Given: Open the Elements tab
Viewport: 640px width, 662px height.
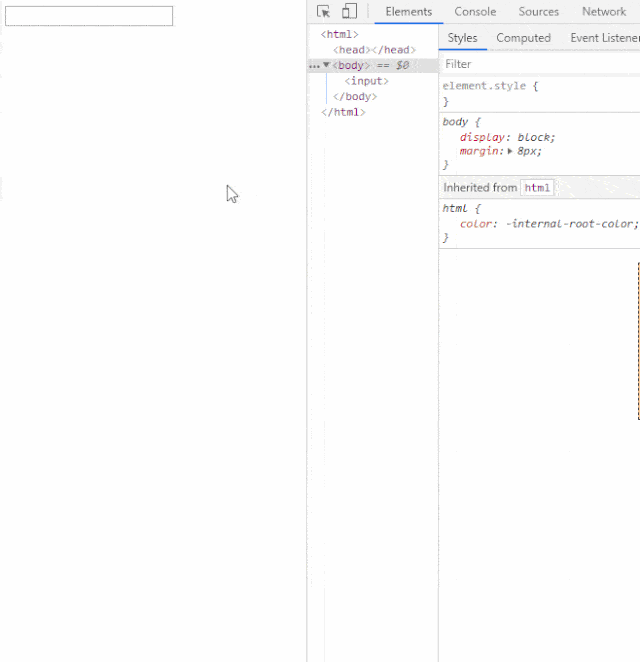Looking at the screenshot, I should [409, 12].
